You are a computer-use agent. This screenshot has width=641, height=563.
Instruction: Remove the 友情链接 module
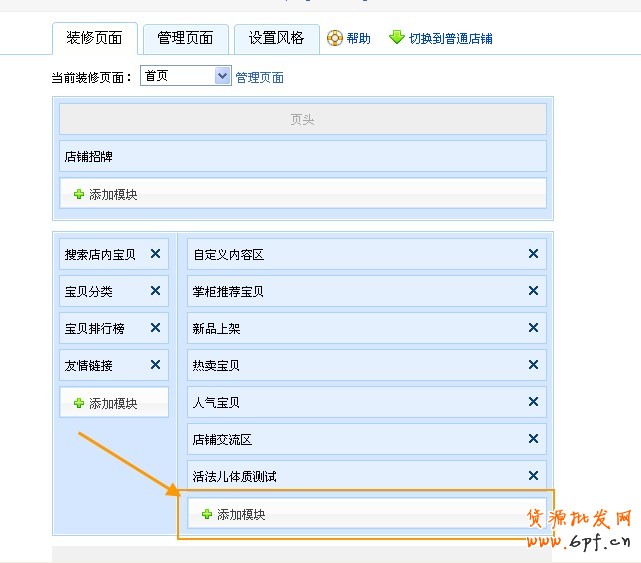coord(155,365)
